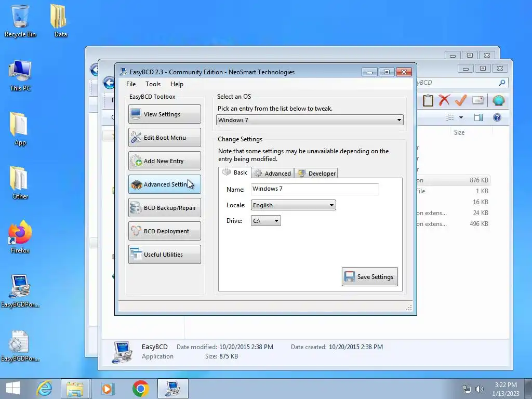Launch Google Chrome from the taskbar
The width and height of the screenshot is (532, 399).
140,389
